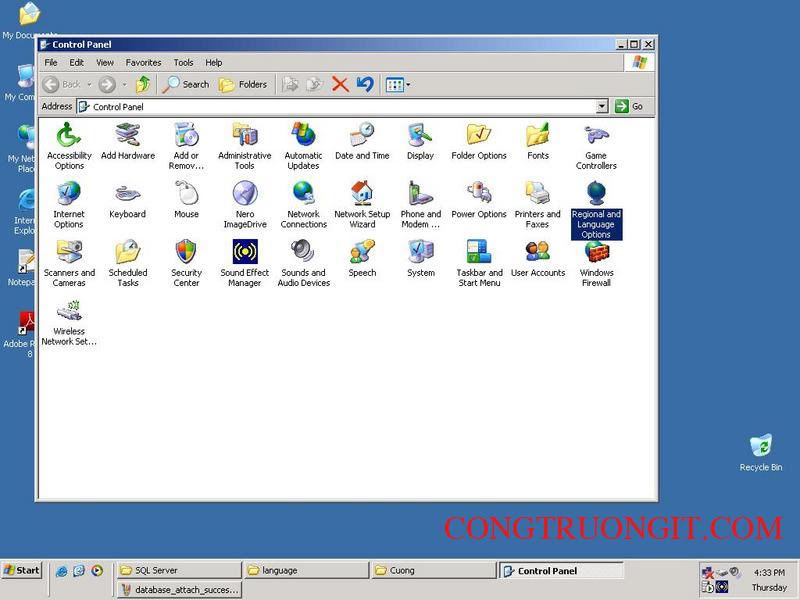Select the Mouse icon
This screenshot has height=600, width=800.
186,199
